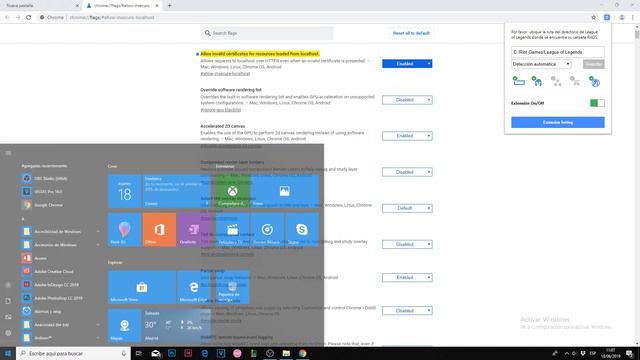Viewport: 640px width, 360px height.
Task: Reload the chrome flags page
Action: 29,18
